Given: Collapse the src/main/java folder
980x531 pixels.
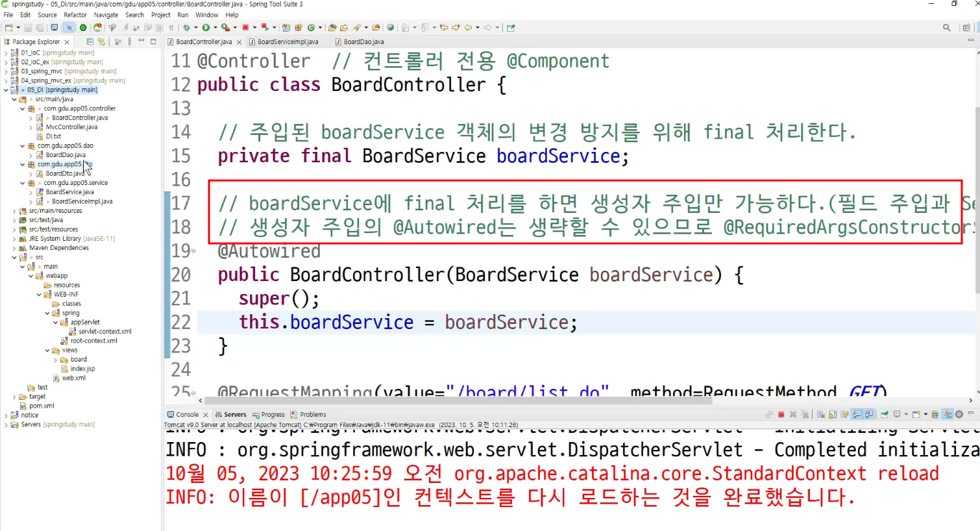Looking at the screenshot, I should click(14, 99).
